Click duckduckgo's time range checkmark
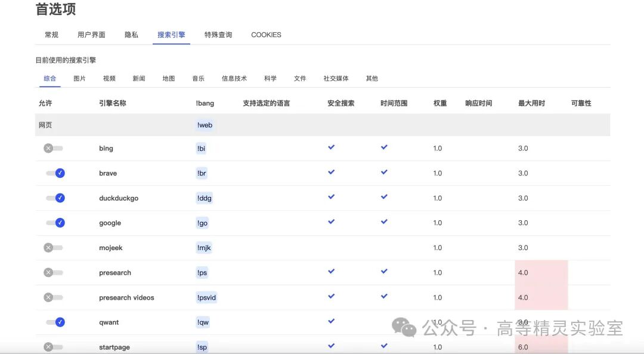The width and height of the screenshot is (644, 354). click(x=384, y=197)
